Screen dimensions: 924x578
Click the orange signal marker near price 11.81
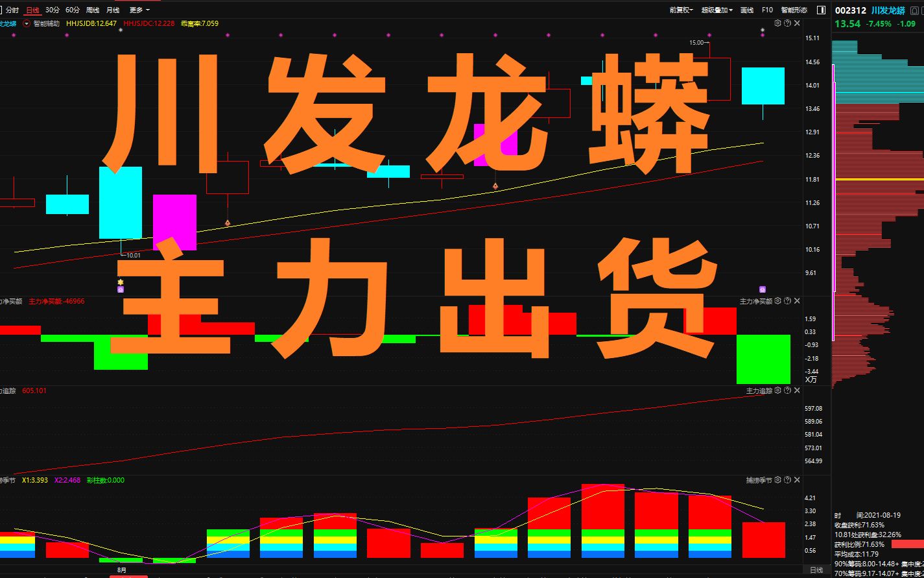(x=495, y=186)
